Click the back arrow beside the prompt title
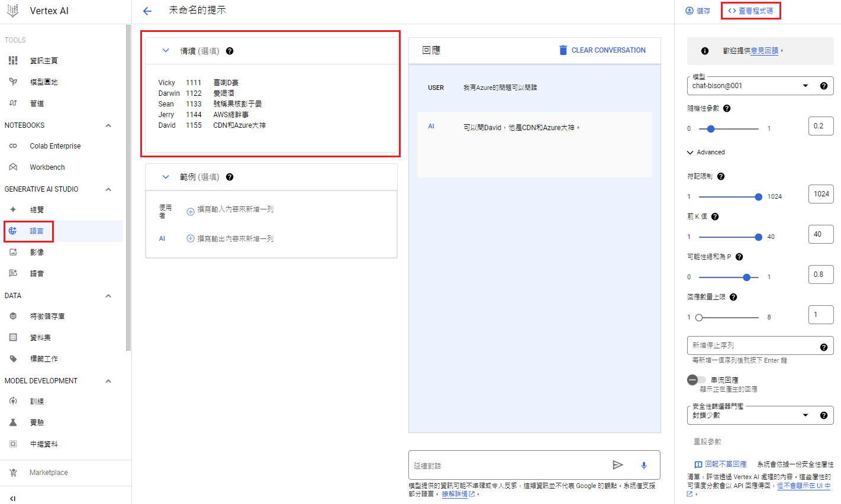The width and height of the screenshot is (841, 504). pos(147,11)
